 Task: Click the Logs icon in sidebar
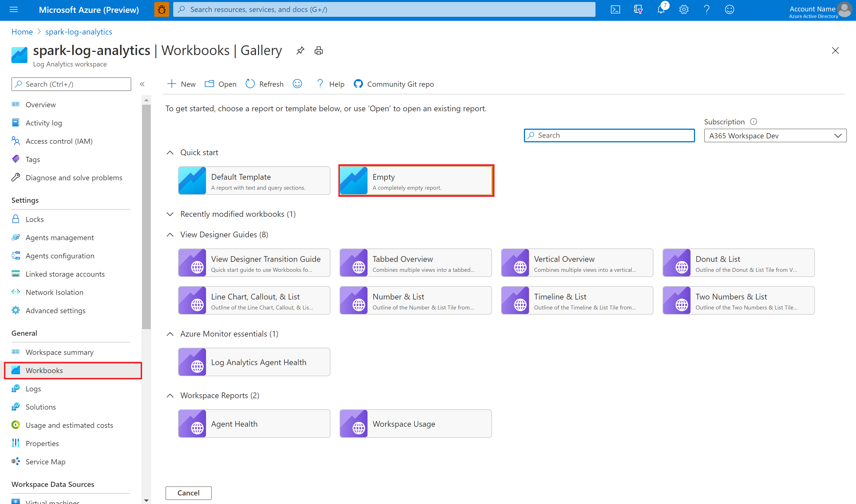coord(16,388)
